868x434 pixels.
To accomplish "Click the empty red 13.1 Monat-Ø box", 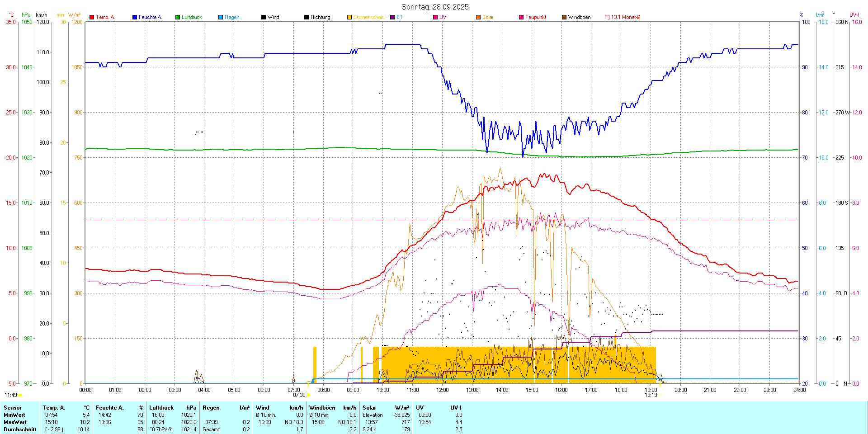I will coord(607,17).
